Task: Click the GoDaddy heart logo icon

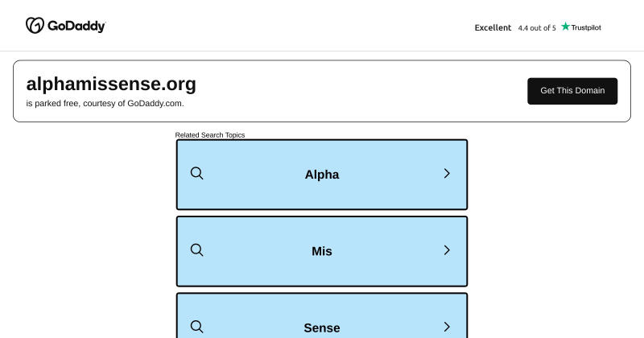Action: pyautogui.click(x=35, y=26)
